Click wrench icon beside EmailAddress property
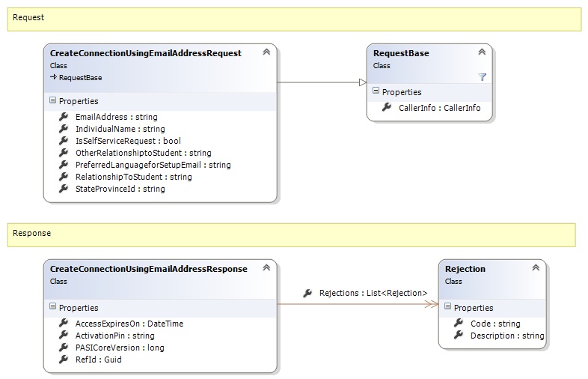The width and height of the screenshot is (588, 379). tap(64, 117)
